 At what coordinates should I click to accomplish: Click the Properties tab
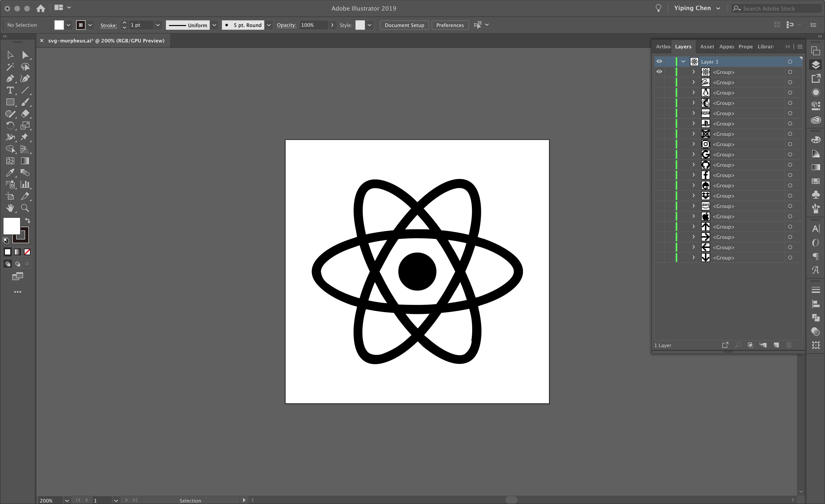click(744, 47)
